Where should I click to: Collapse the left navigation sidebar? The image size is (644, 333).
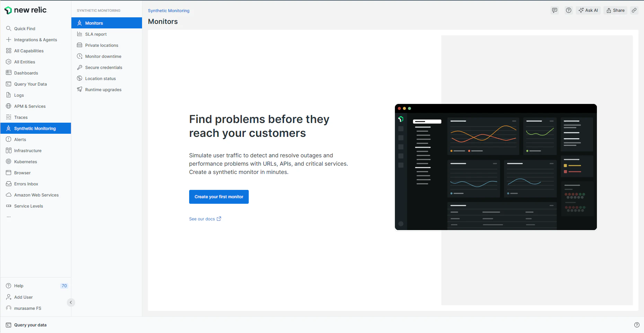[x=71, y=303]
